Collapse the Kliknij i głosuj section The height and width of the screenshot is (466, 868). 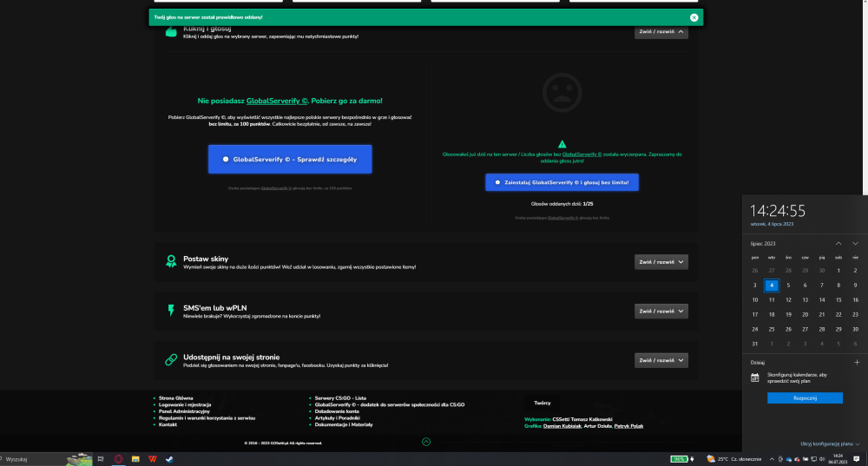point(661,31)
